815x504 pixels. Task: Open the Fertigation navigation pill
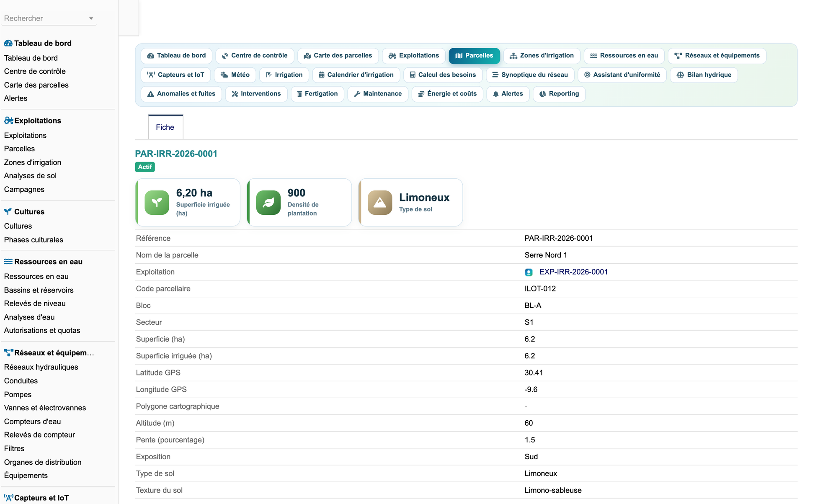coord(317,94)
